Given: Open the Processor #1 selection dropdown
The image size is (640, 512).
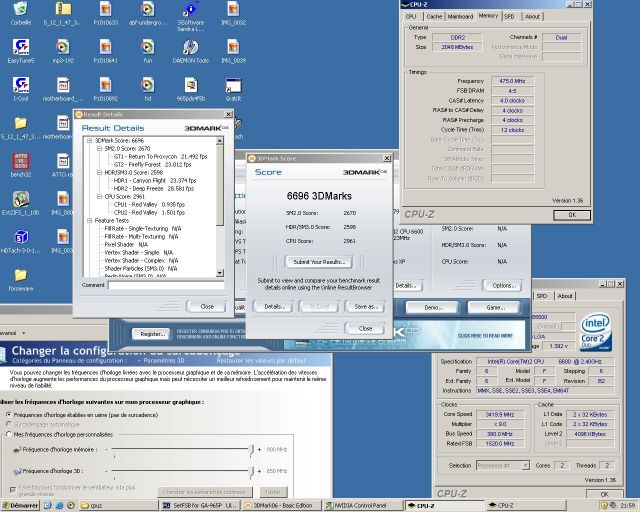Looking at the screenshot, I should pos(525,465).
